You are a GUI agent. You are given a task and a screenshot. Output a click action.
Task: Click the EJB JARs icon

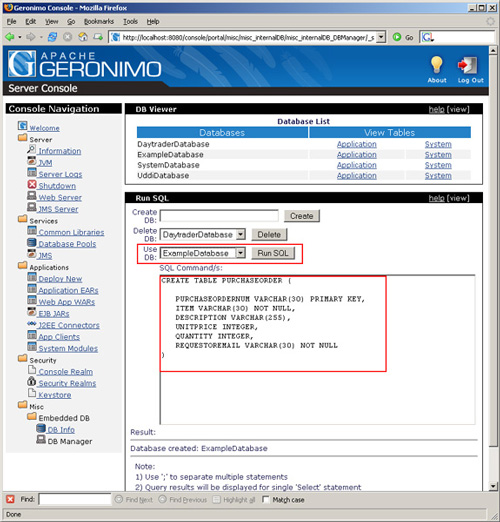[32, 312]
